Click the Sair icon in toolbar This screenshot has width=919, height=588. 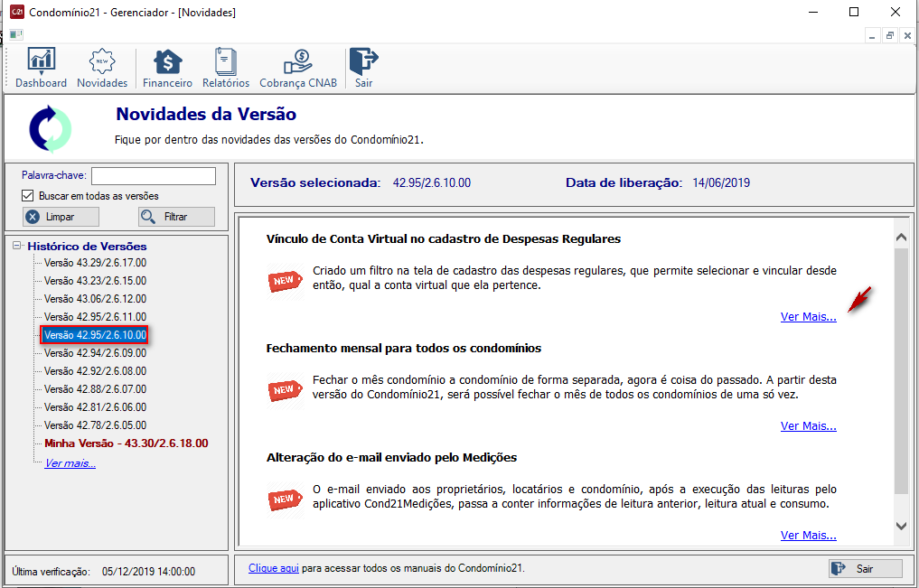click(364, 68)
